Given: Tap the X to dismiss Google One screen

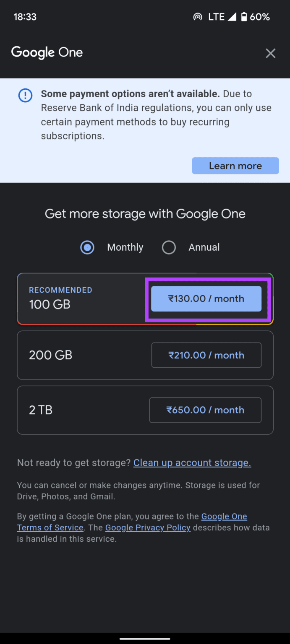Looking at the screenshot, I should tap(270, 53).
